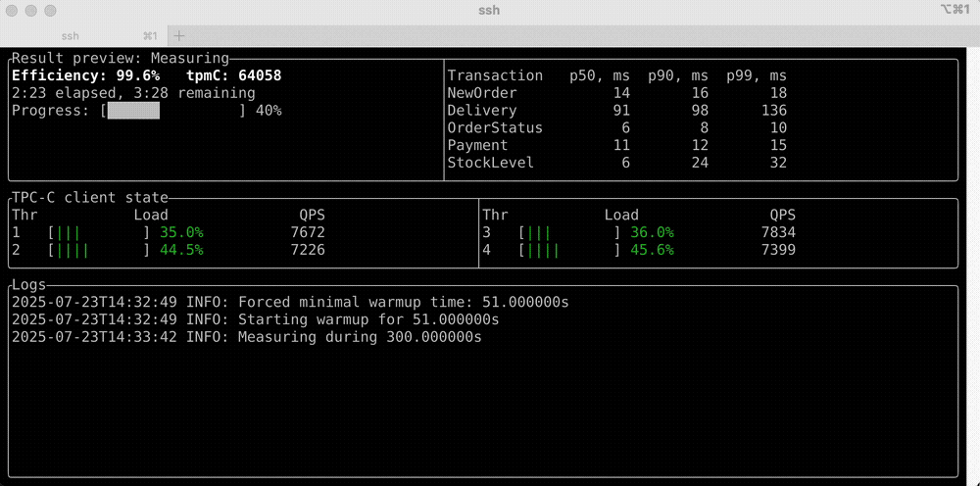Click the new tab plus button
Viewport: 980px width, 486px height.
click(179, 36)
